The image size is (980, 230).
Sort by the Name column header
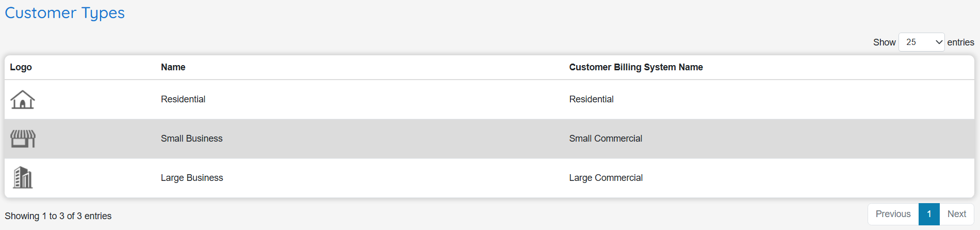coord(173,67)
